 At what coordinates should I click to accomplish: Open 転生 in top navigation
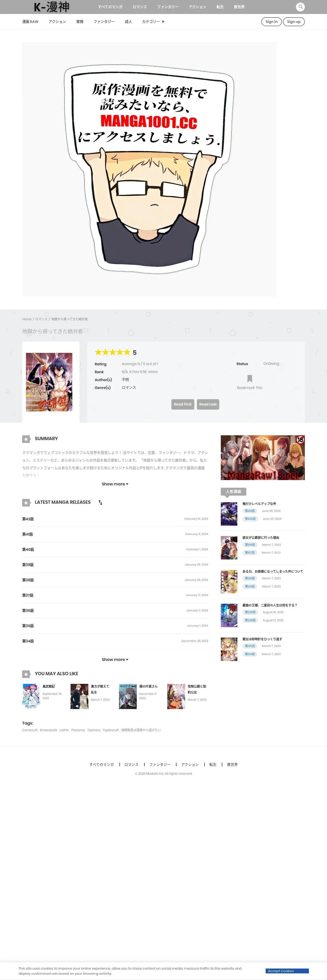220,7
